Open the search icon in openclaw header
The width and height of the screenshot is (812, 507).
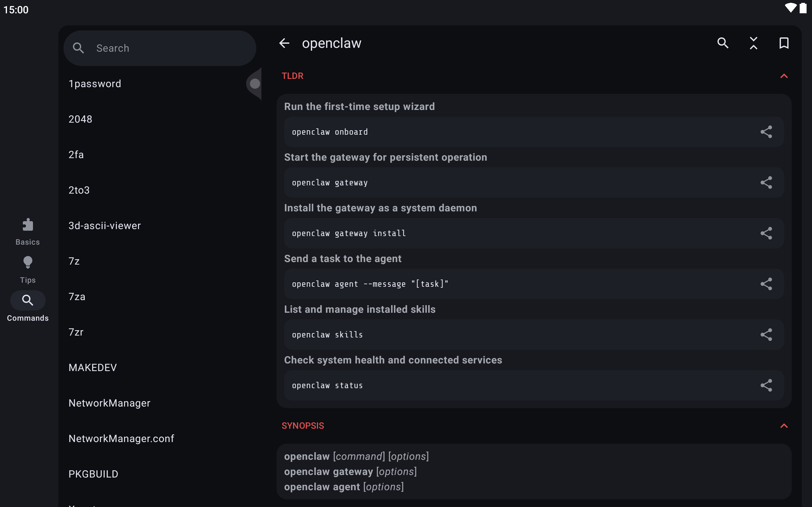tap(723, 43)
